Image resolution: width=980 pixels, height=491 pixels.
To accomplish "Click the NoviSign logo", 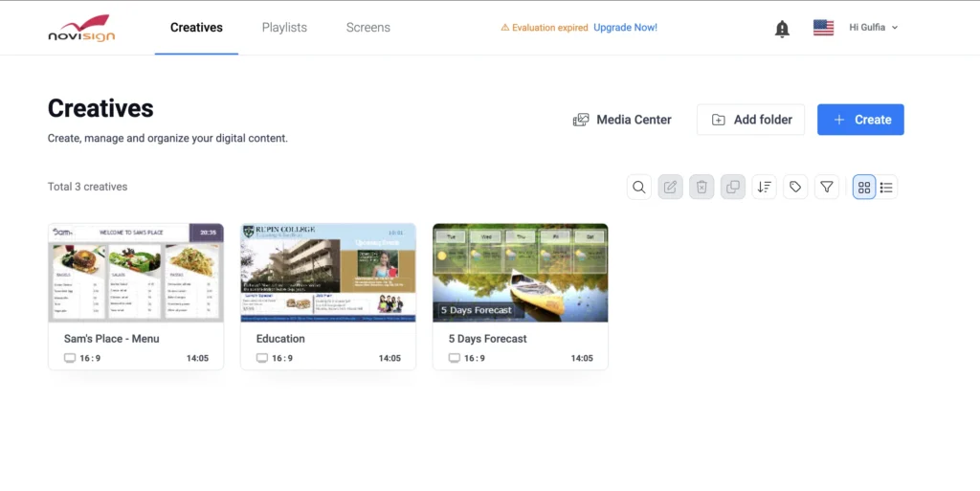I will click(82, 28).
